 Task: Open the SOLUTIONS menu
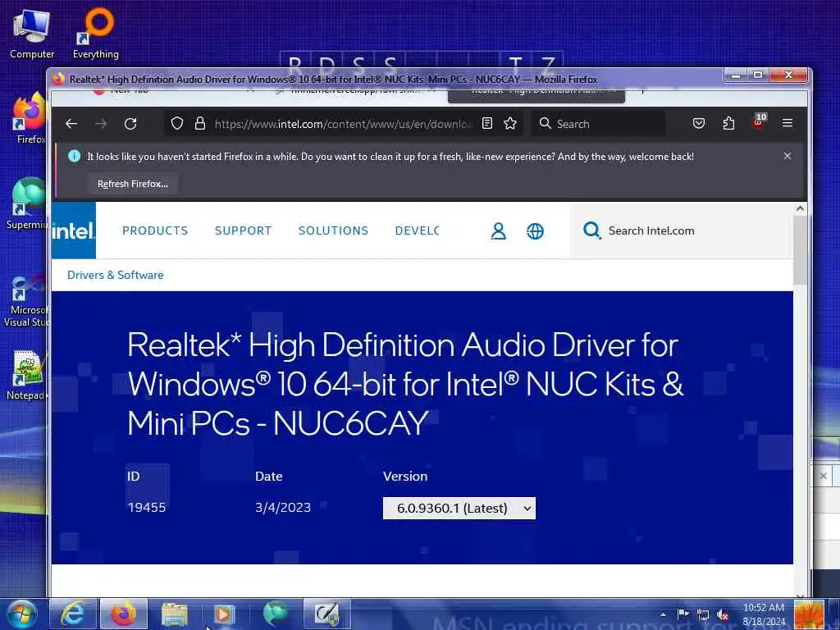(333, 231)
